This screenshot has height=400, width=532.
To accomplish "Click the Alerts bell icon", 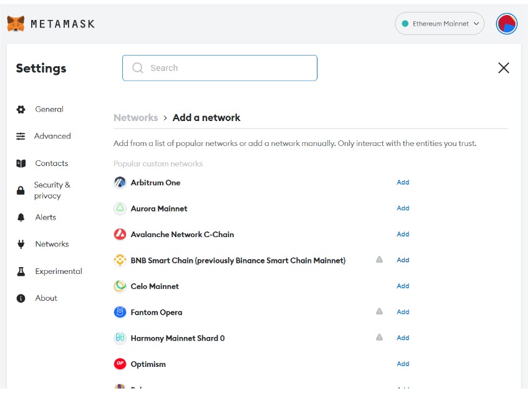I will pyautogui.click(x=21, y=217).
